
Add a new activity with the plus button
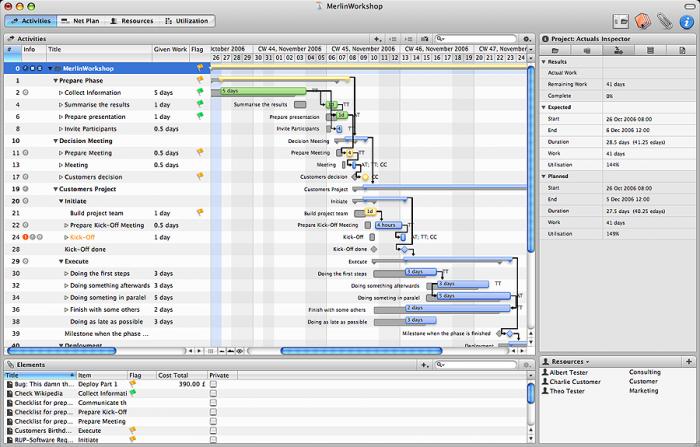click(x=377, y=39)
